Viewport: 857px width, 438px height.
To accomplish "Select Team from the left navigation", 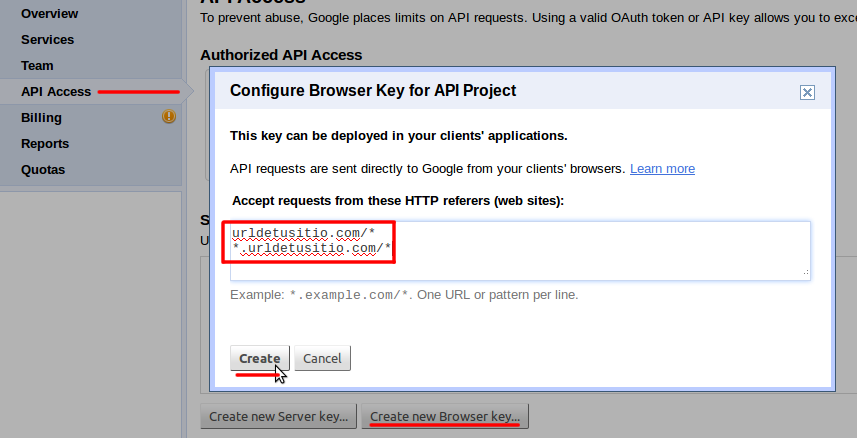I will (x=37, y=65).
